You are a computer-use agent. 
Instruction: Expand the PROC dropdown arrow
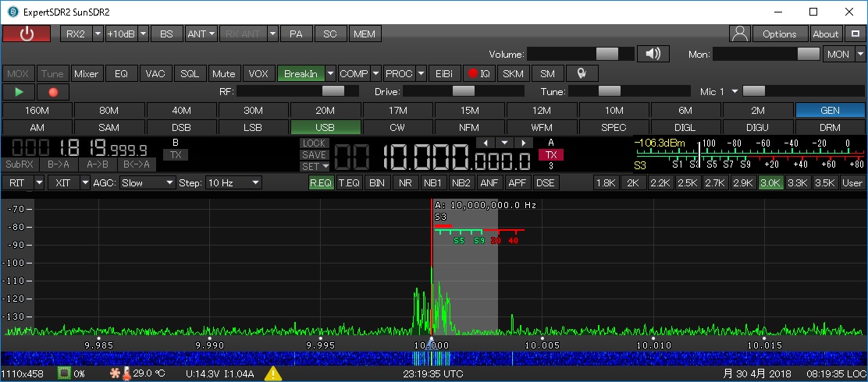(x=422, y=73)
